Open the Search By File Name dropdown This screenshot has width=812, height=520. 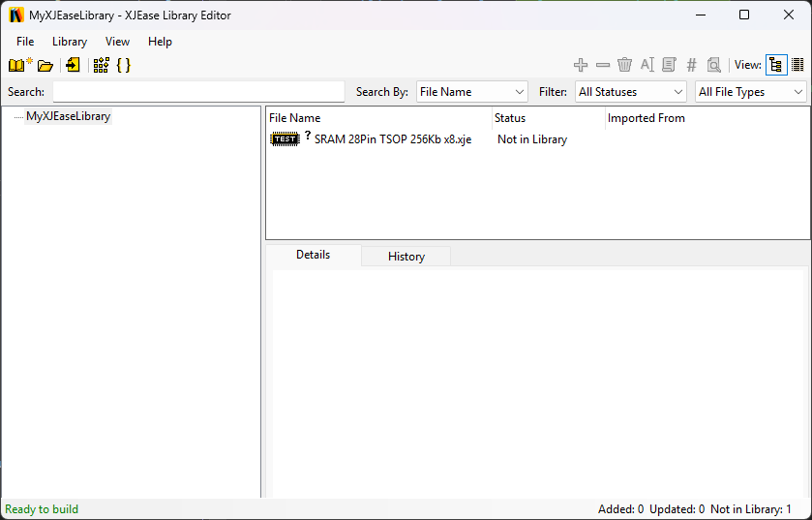click(471, 92)
